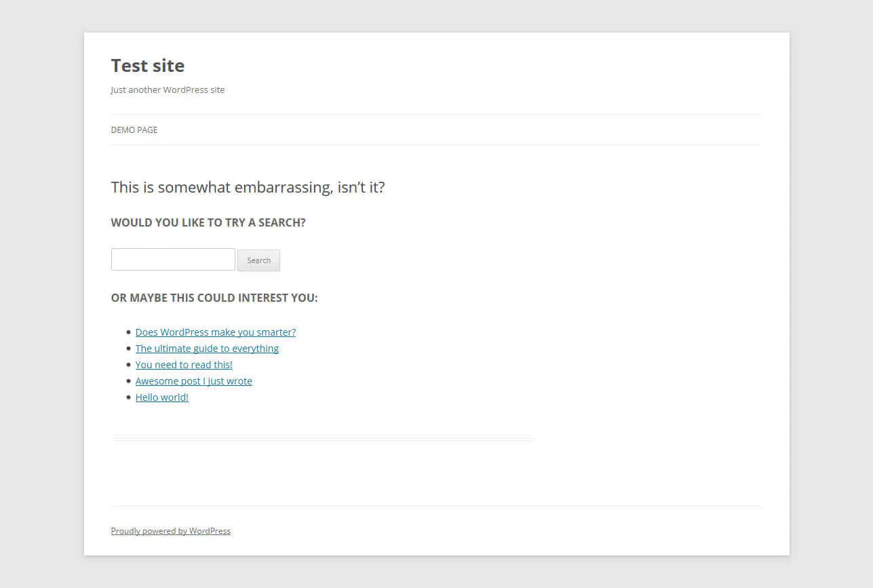Visit the Hello world! post link
Viewport: 873px width, 588px height.
point(161,397)
